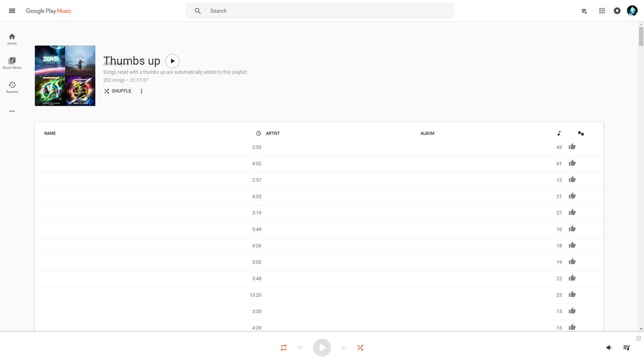This screenshot has height=362, width=644.
Task: Open Recents in sidebar
Action: point(12,87)
